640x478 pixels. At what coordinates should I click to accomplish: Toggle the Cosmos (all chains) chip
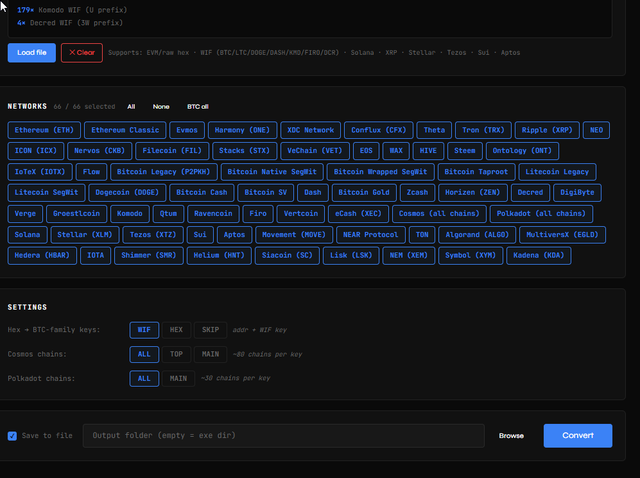439,213
